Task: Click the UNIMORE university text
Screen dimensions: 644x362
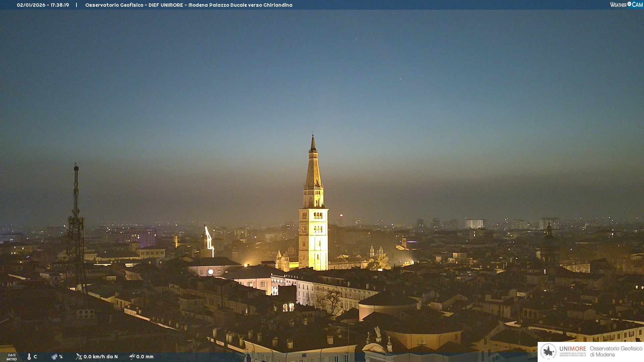Action: tap(573, 349)
